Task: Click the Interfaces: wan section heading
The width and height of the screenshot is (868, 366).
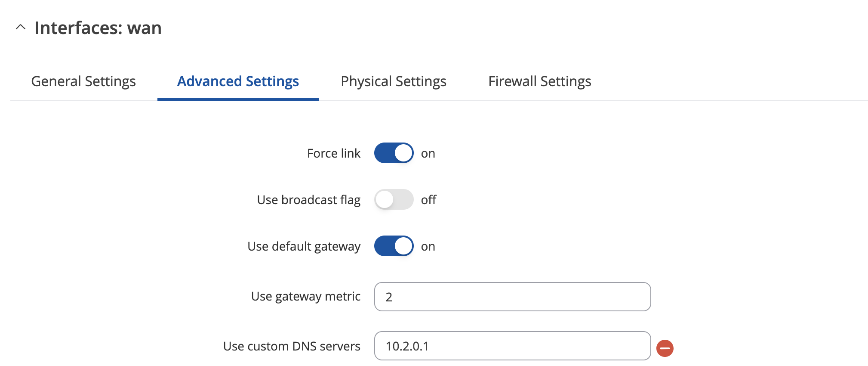Action: [x=98, y=28]
